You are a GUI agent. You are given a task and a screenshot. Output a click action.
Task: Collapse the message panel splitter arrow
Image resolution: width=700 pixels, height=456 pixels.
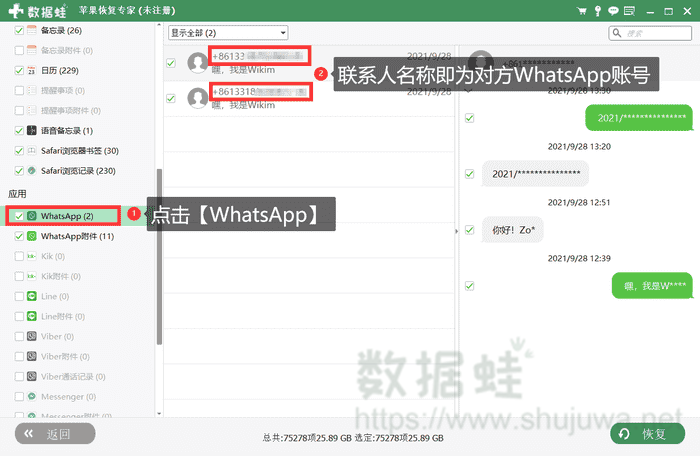[457, 231]
